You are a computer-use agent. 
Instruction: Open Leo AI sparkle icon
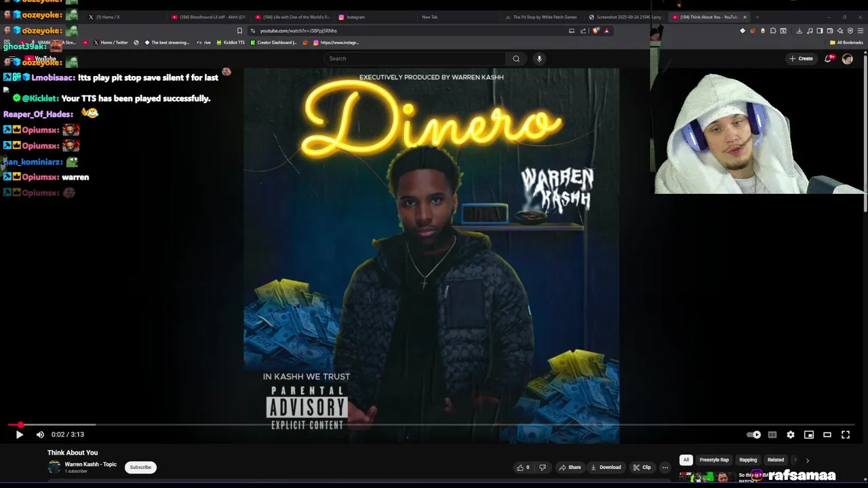click(x=840, y=30)
